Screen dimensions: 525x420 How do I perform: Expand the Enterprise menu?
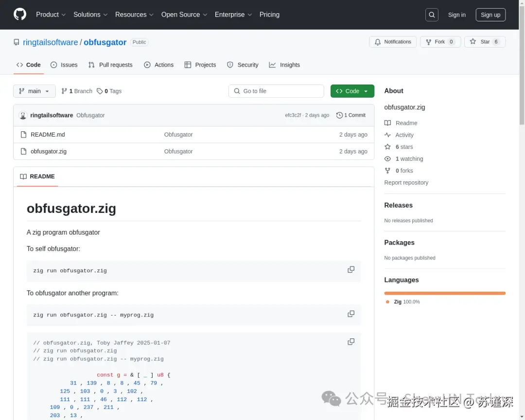[233, 15]
